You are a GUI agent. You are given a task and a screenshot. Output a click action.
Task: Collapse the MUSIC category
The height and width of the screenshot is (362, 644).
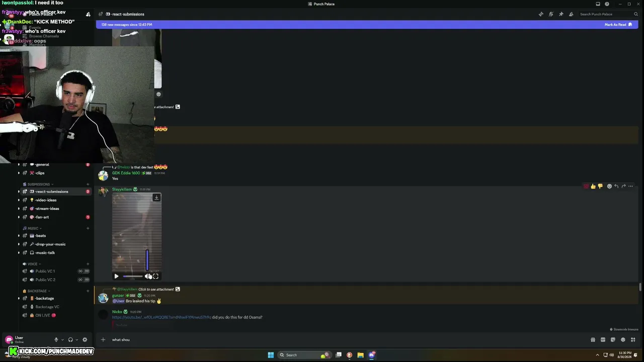(x=33, y=228)
